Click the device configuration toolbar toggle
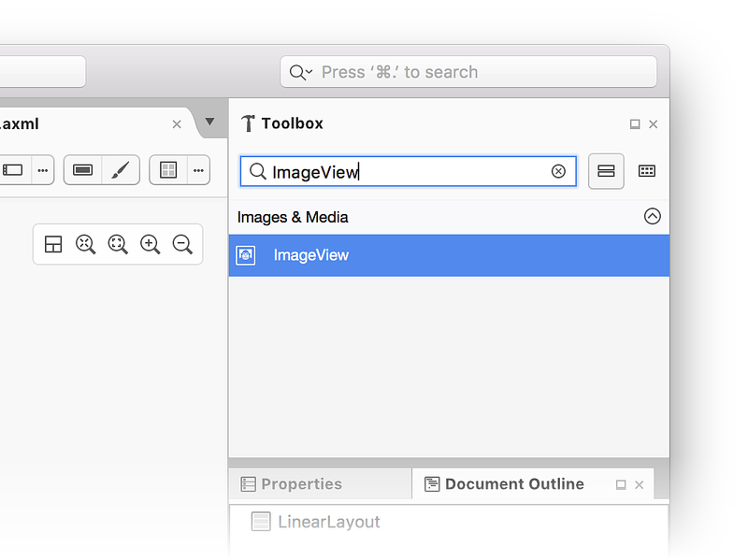 click(81, 170)
